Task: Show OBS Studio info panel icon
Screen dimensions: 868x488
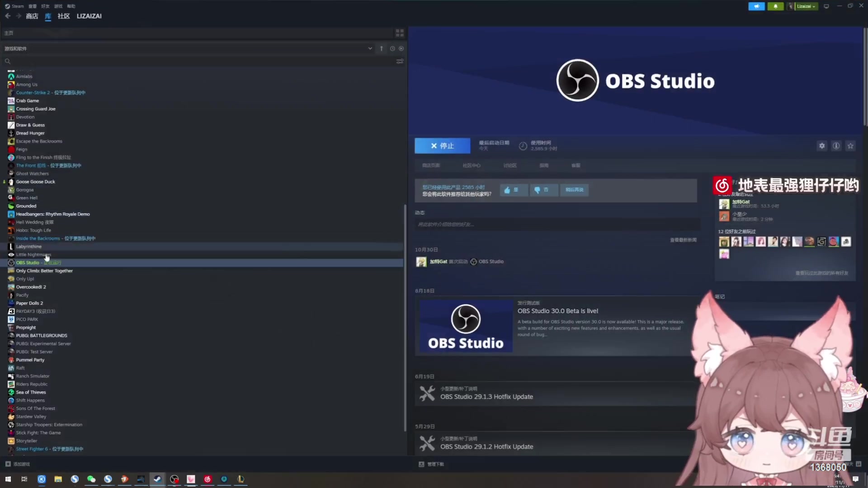Action: pyautogui.click(x=836, y=146)
